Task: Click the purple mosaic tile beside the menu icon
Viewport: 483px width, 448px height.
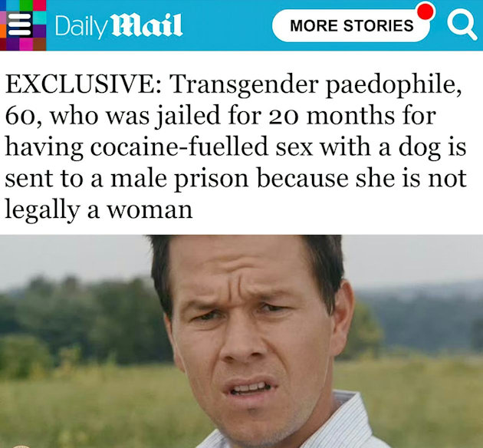Action: (39, 31)
